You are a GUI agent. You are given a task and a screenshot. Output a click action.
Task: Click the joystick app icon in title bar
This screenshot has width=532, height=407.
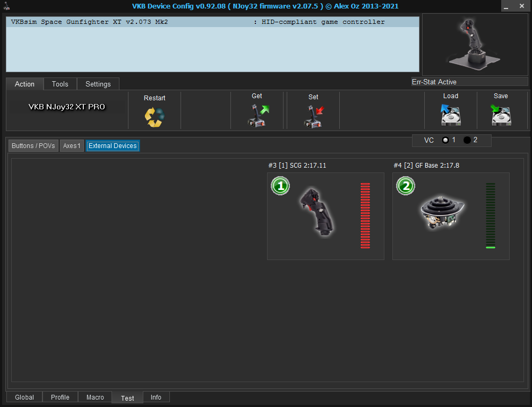(x=6, y=6)
